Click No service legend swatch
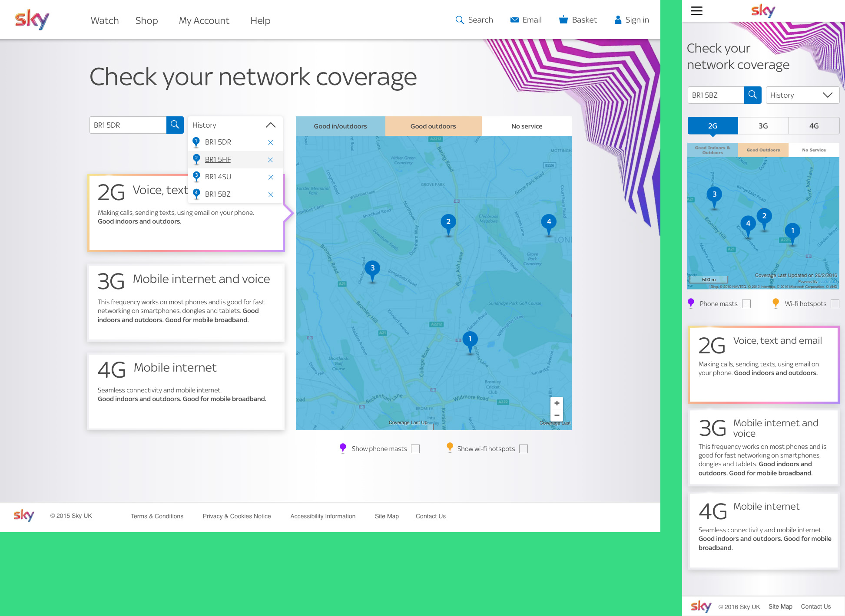 pos(527,126)
